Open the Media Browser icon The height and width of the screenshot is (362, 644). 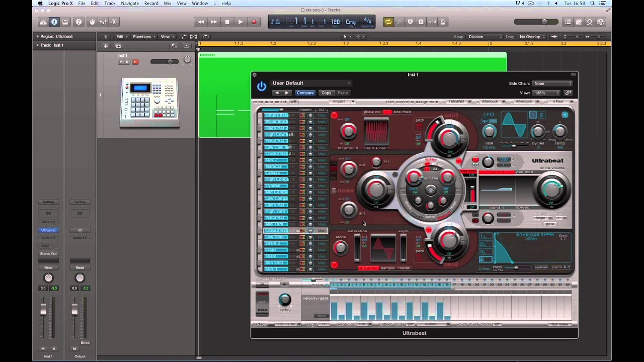point(601,22)
